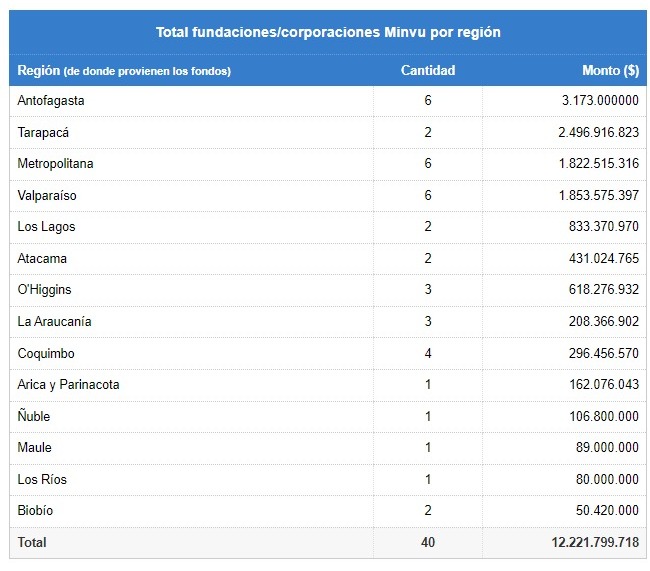
Task: Select Ñuble amount 106.800.000
Action: coord(604,416)
